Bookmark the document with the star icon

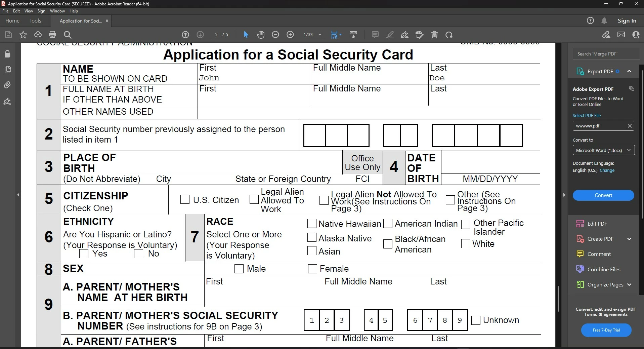tap(23, 35)
